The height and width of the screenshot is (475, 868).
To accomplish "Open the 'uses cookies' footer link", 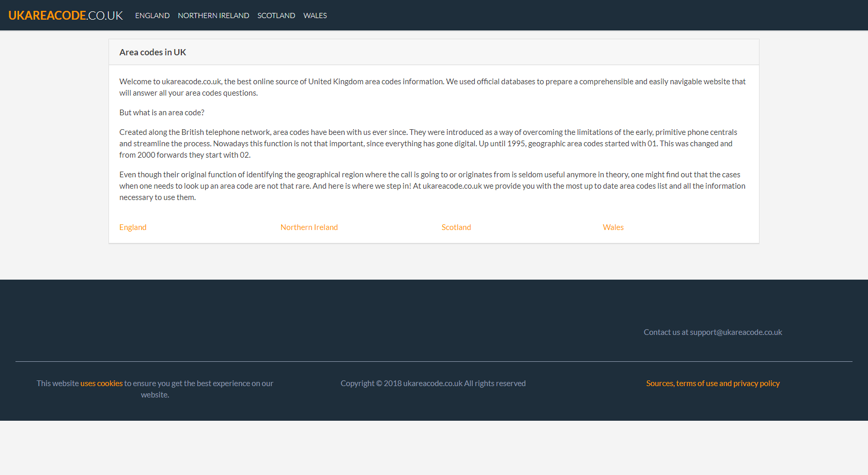I will pos(102,384).
